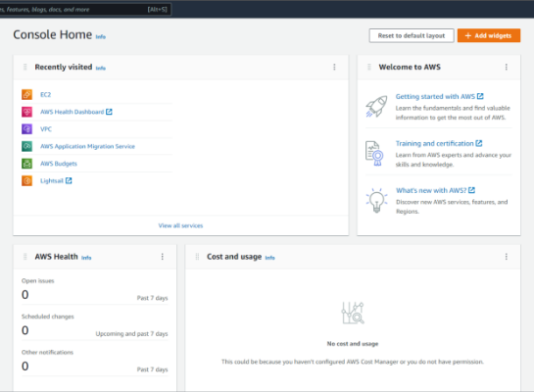534x392 pixels.
Task: Open What's new with AWS link
Action: (x=431, y=190)
